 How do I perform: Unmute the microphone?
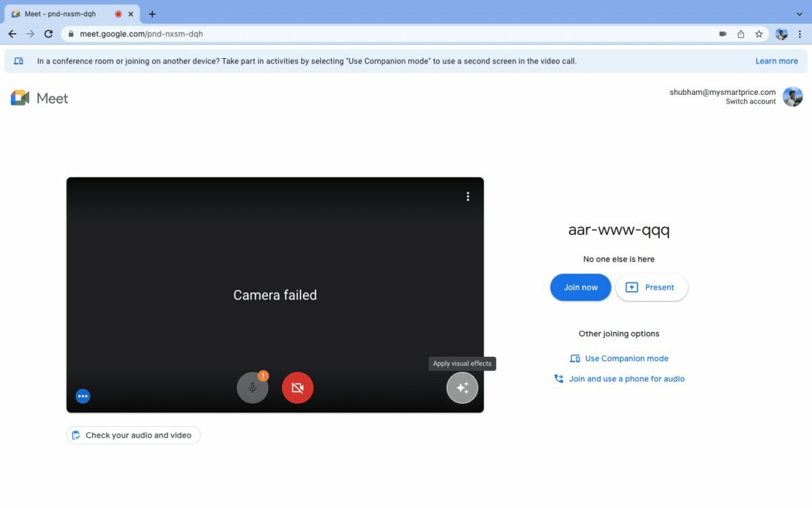click(x=252, y=387)
